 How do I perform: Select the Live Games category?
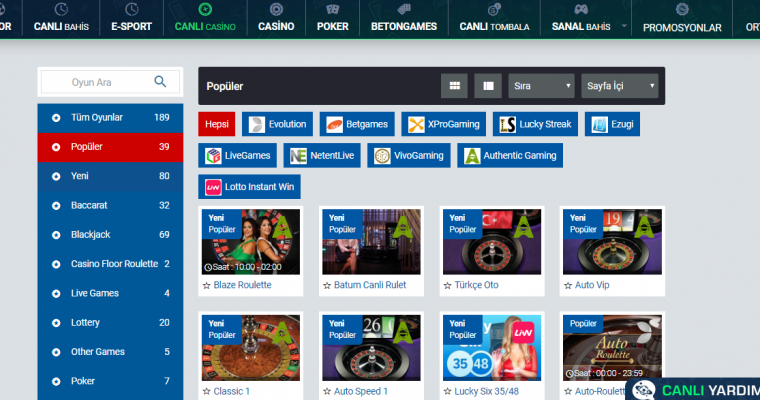tap(111, 293)
